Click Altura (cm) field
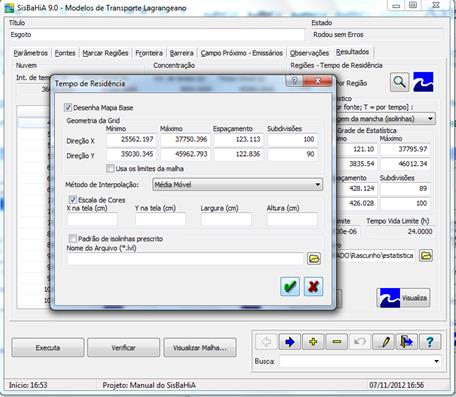Screen dimensions: 456x397 292,219
